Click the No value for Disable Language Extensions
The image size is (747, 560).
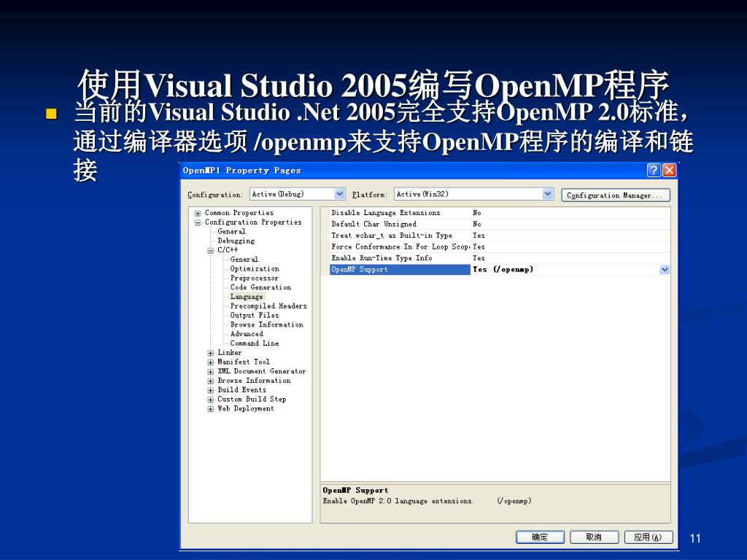coord(477,213)
